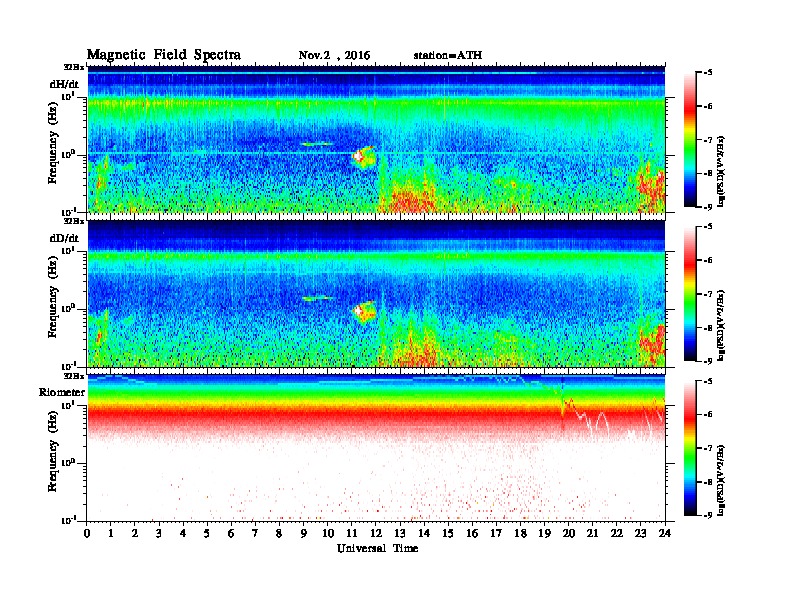Click the "-9" tick on dH/dt colorbar
The height and width of the screenshot is (612, 792).
click(708, 207)
